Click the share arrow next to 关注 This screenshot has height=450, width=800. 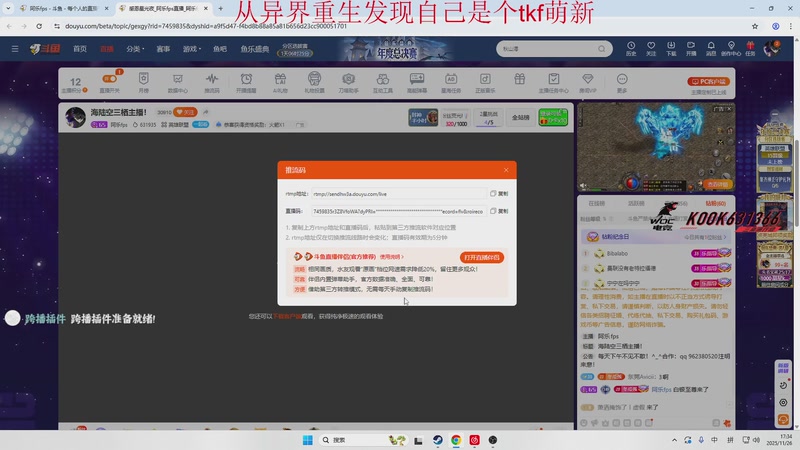(x=206, y=112)
